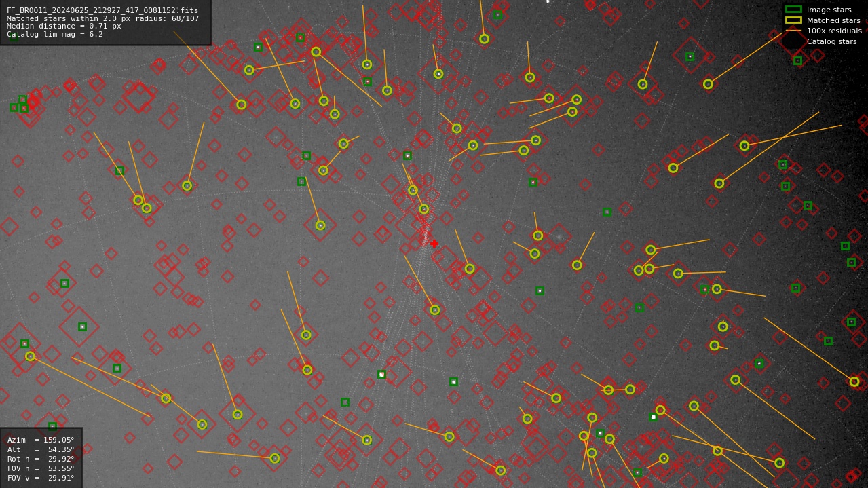Click the '100x residuals' legend label

[x=834, y=31]
